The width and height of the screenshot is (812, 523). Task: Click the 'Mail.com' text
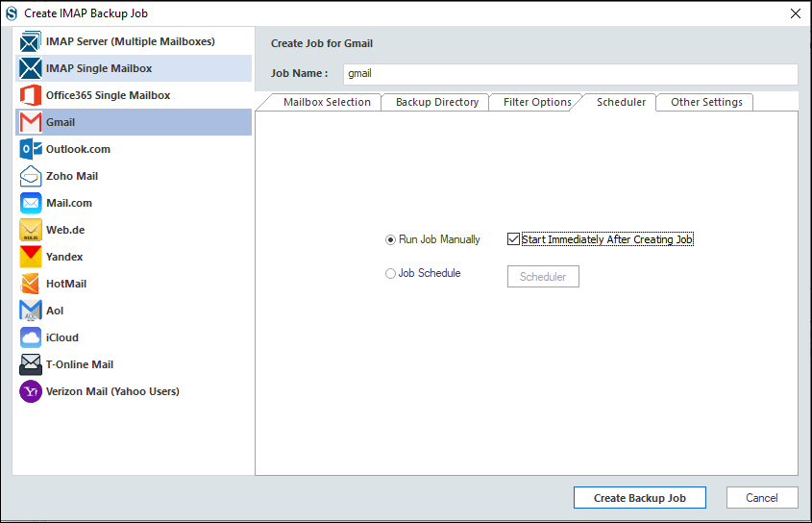[69, 203]
